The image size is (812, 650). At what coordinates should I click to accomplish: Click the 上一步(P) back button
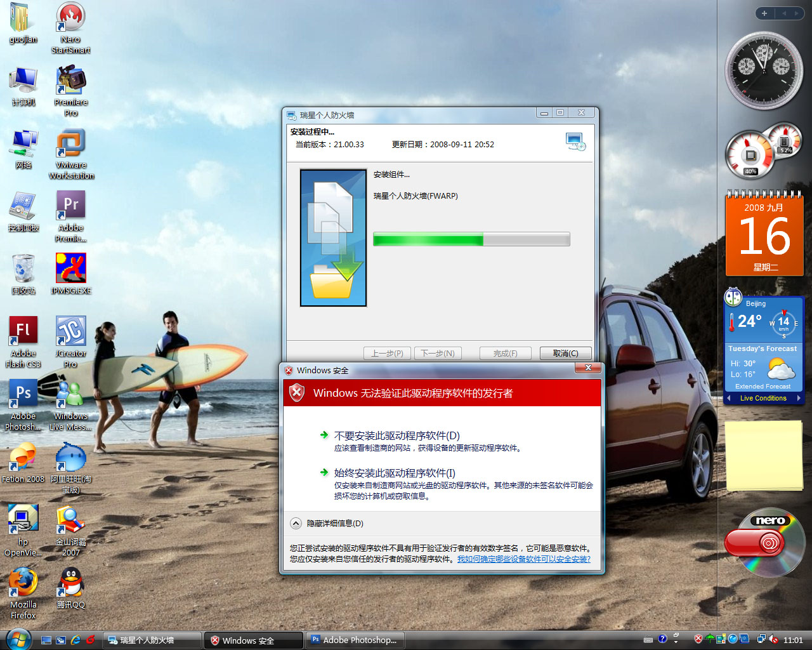tap(387, 354)
